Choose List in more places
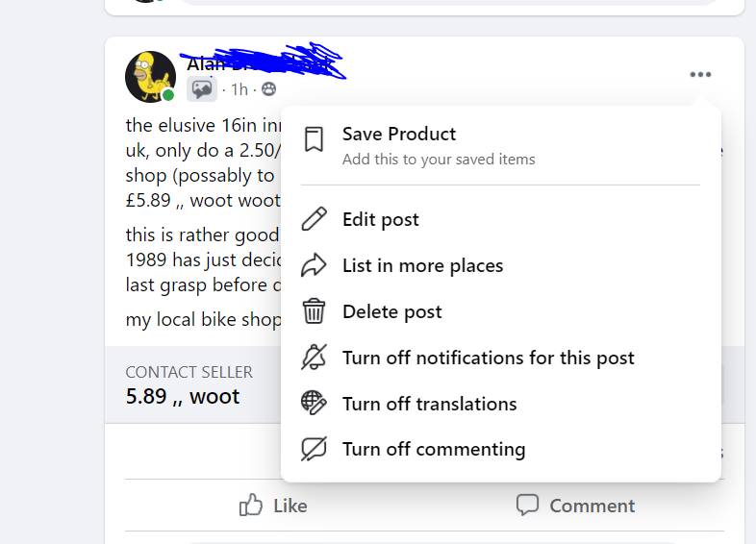 coord(422,265)
